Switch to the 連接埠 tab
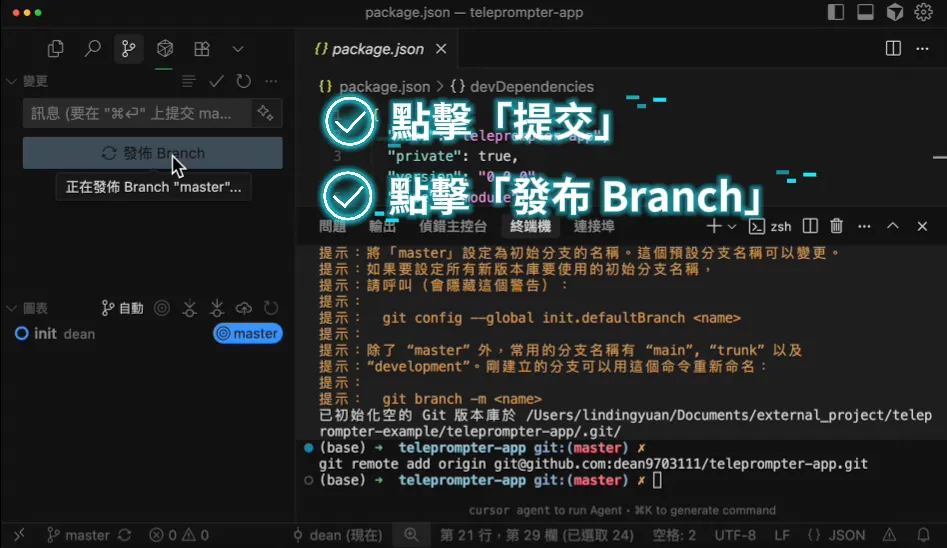The image size is (947, 548). click(594, 226)
